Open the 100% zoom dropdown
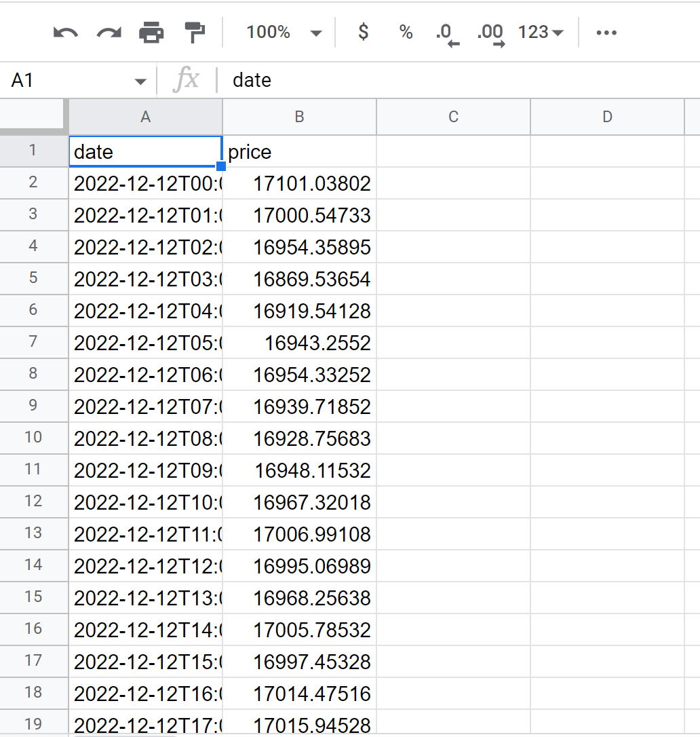The width and height of the screenshot is (700, 737). pyautogui.click(x=284, y=33)
